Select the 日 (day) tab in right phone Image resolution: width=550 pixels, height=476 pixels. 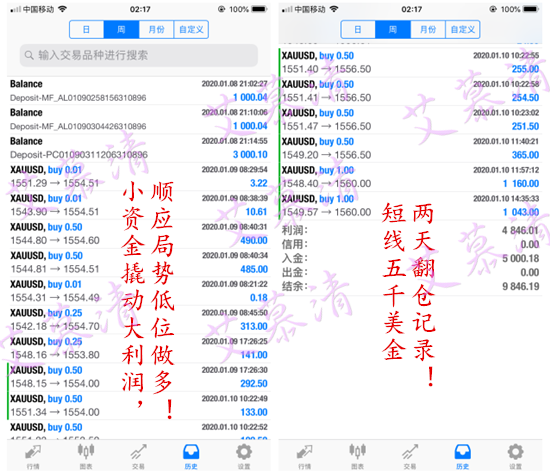click(358, 29)
